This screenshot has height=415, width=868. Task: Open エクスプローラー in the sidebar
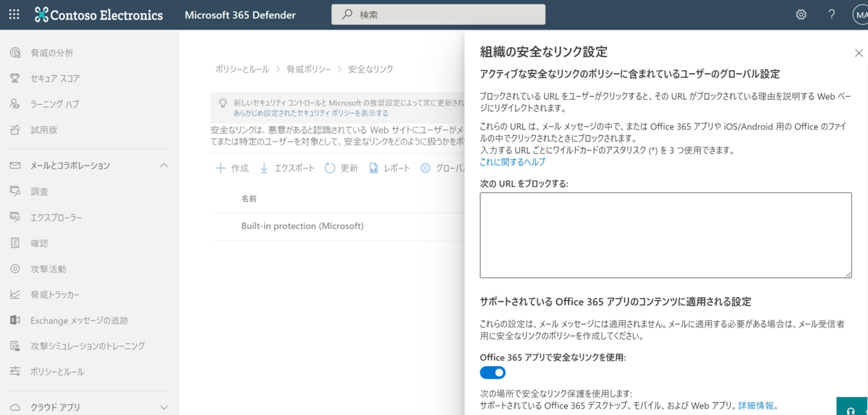(56, 217)
